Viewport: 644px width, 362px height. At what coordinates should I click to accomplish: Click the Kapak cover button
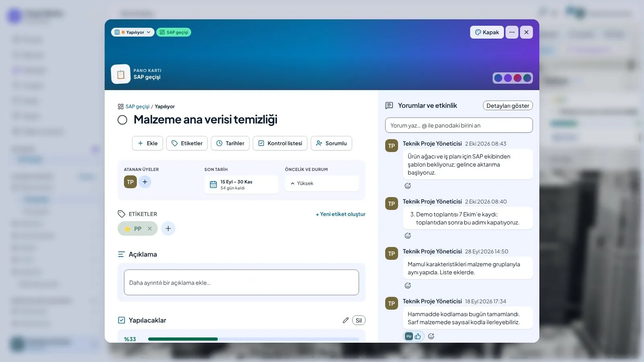487,32
